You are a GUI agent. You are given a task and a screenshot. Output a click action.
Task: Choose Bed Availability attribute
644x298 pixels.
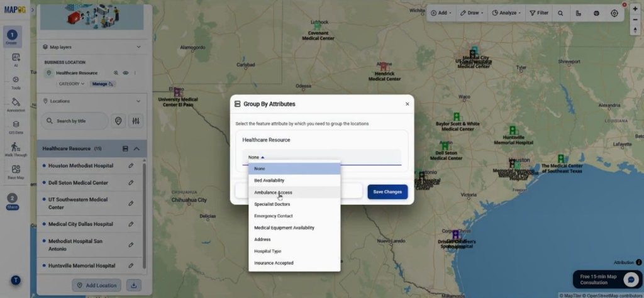coord(294,180)
